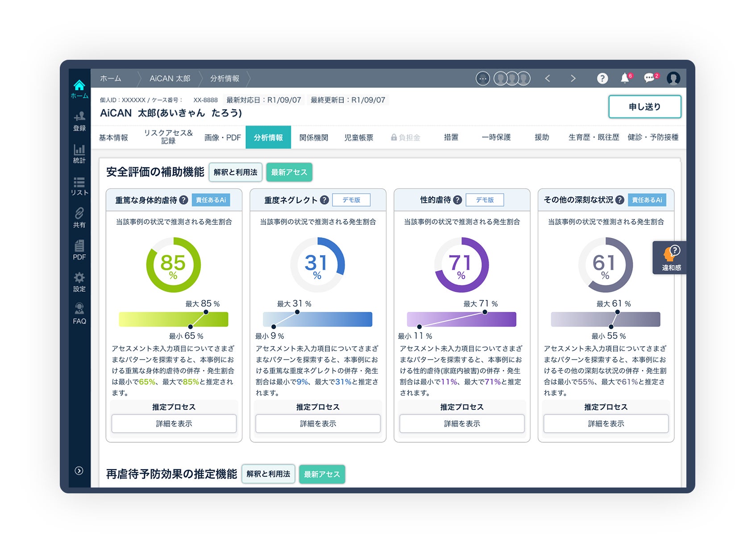This screenshot has height=554, width=756.
Task: Click the purple 11–71% range bar
Action: tap(462, 319)
